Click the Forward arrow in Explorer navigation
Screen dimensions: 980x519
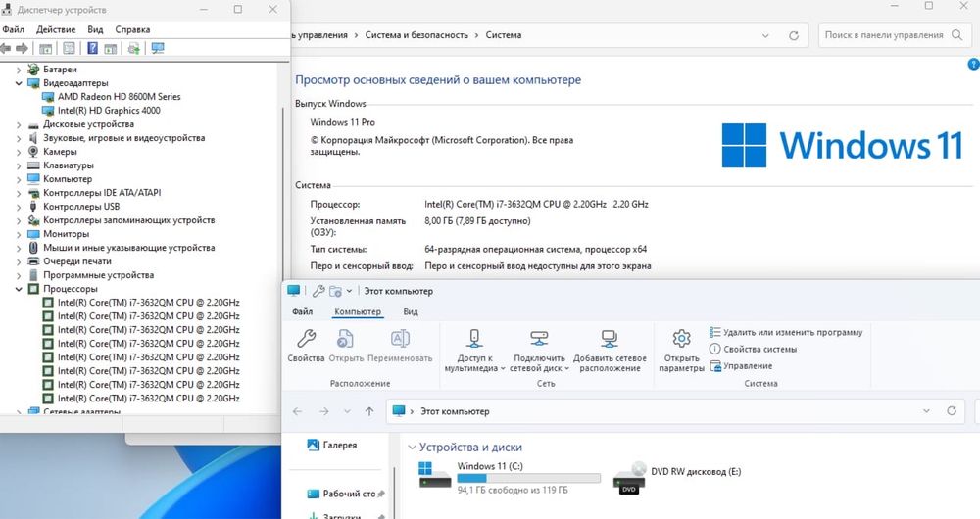tap(323, 411)
